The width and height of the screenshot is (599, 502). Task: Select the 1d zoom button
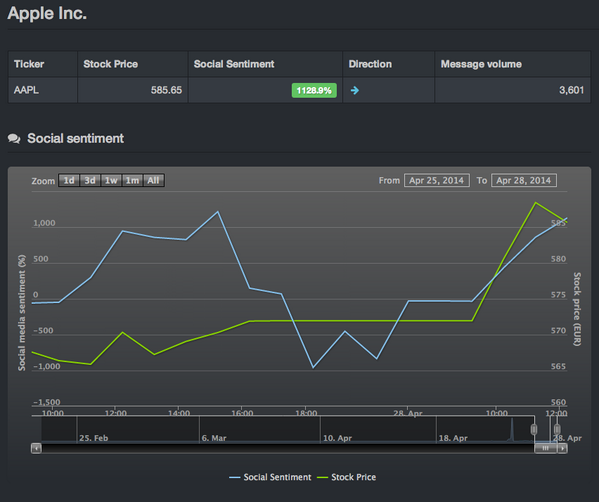[69, 180]
